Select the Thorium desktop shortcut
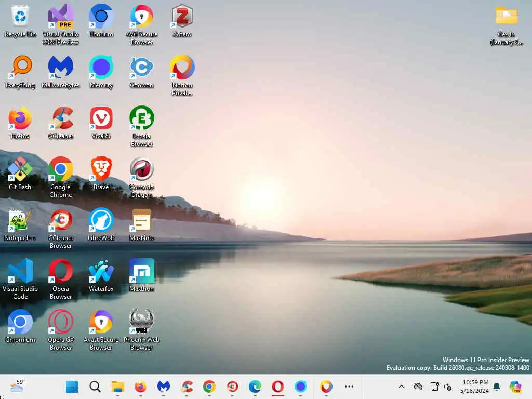Screen dimensions: 532x399 click(x=101, y=21)
